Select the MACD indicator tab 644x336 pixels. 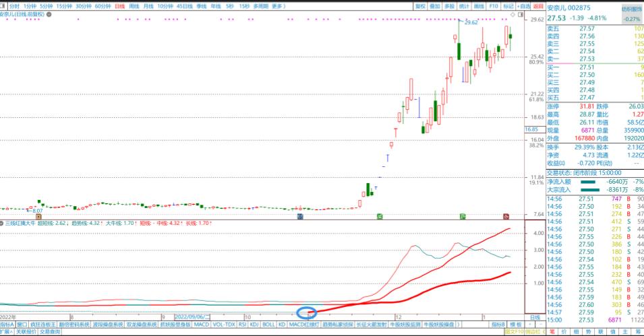coord(201,324)
